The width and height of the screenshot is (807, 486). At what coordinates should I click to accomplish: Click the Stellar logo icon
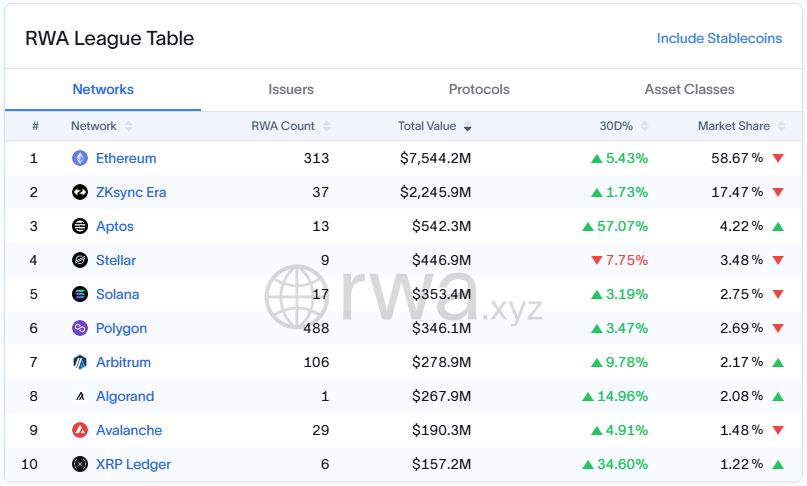(80, 260)
